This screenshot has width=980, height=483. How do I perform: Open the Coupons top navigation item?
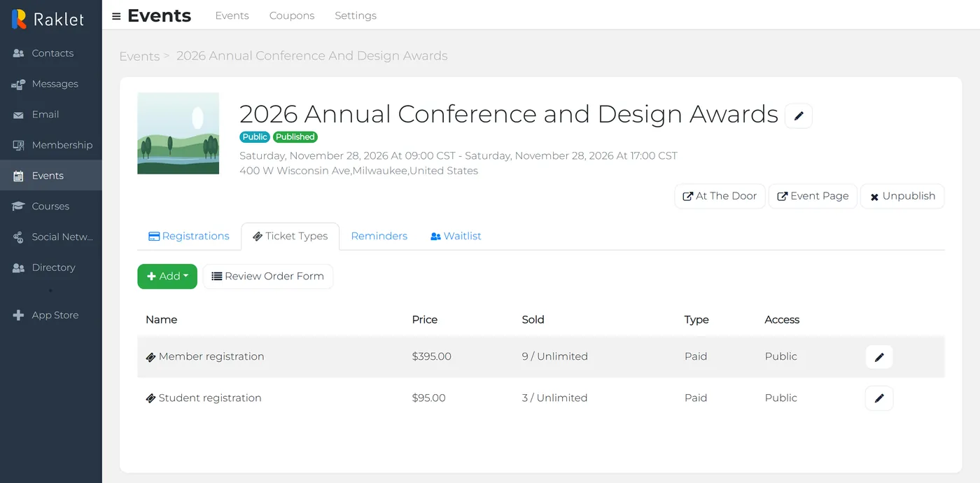click(292, 15)
